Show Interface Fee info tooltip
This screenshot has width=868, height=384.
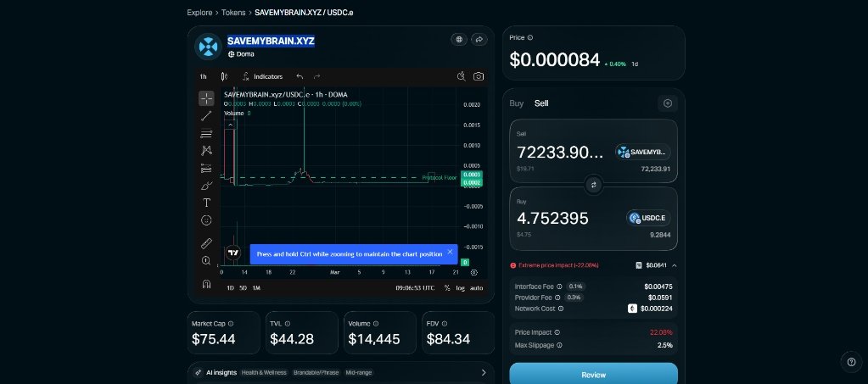[559, 287]
